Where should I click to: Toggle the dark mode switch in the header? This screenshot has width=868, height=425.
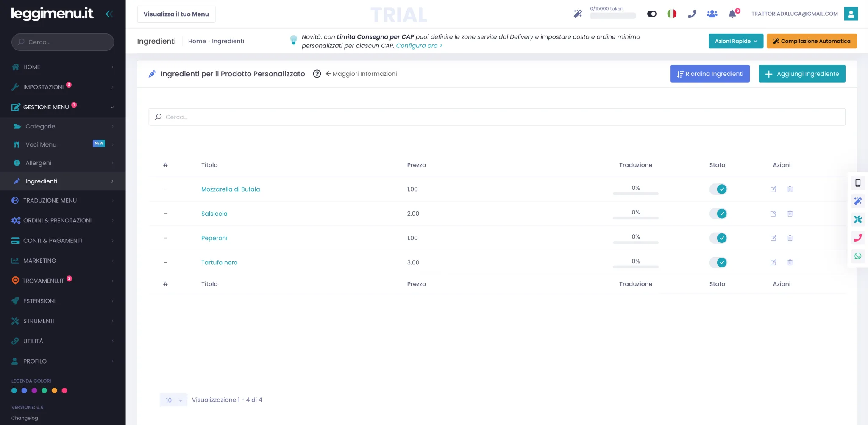point(652,14)
